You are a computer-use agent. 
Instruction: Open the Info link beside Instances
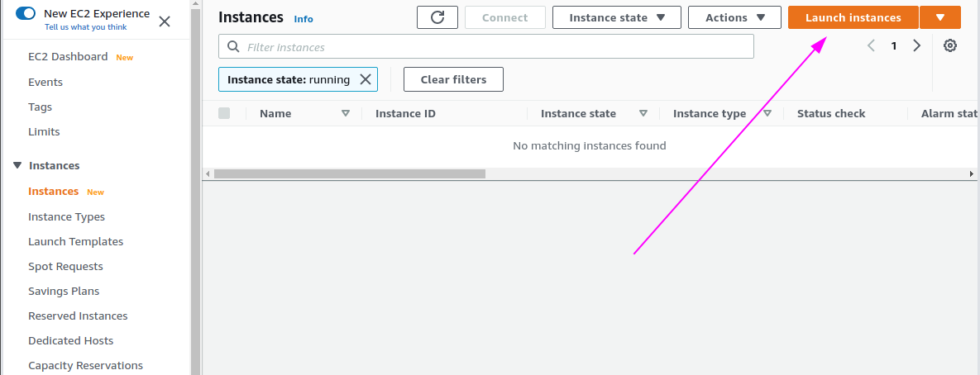pyautogui.click(x=304, y=19)
